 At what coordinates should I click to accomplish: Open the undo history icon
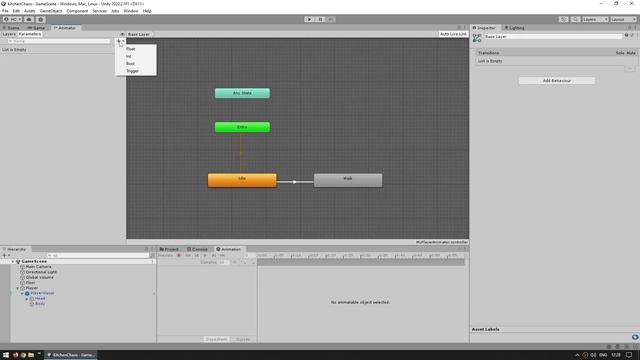click(x=563, y=19)
